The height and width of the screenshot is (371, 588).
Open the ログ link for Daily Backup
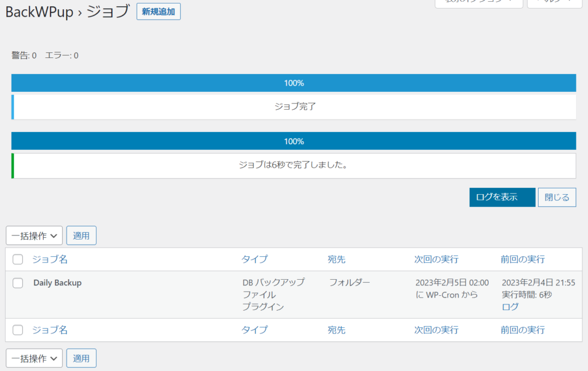pos(510,307)
